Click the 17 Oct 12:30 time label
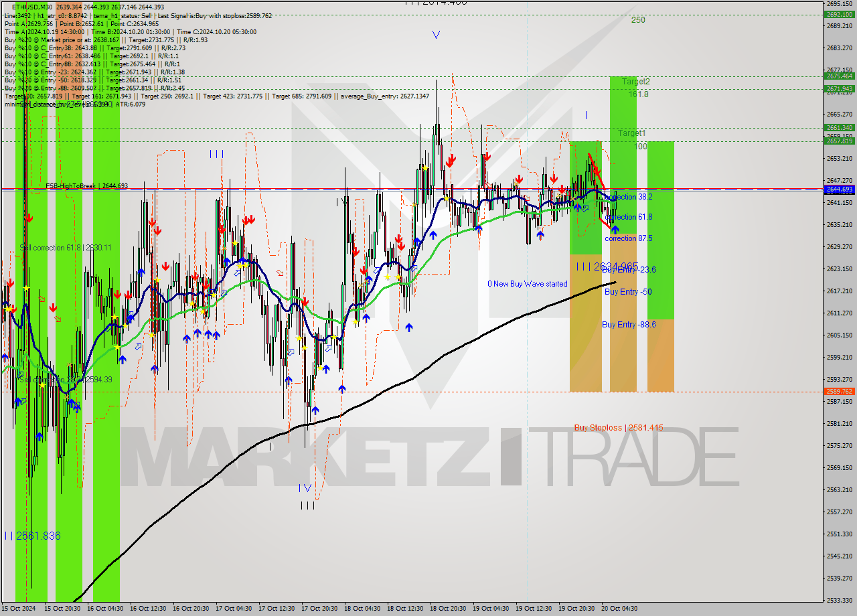This screenshot has width=857, height=616. [x=278, y=609]
